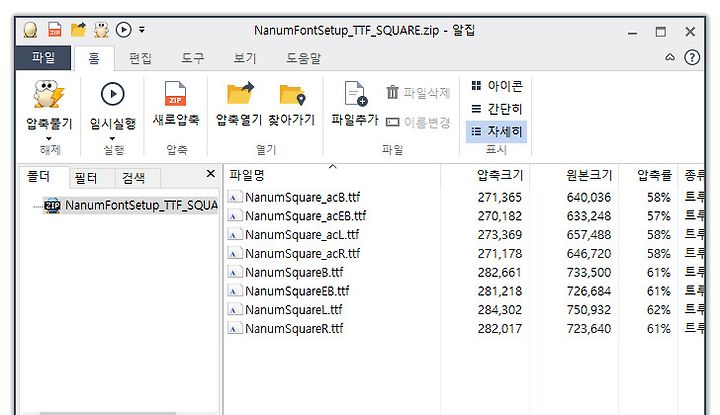This screenshot has width=720, height=415.
Task: Click the font icon beside NanumSquareB.ttf
Action: [x=235, y=272]
